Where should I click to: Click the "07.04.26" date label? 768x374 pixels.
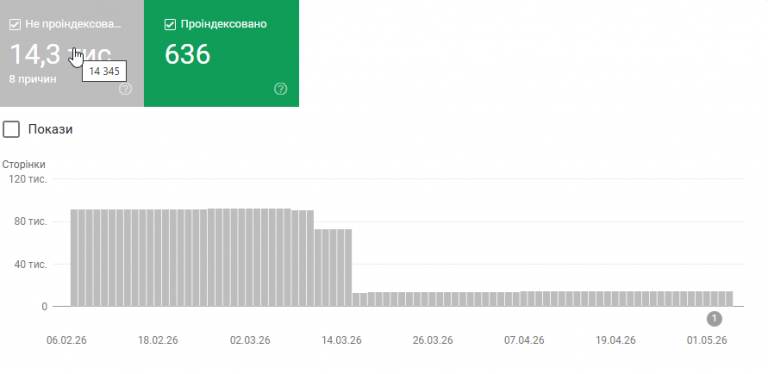[x=524, y=340]
